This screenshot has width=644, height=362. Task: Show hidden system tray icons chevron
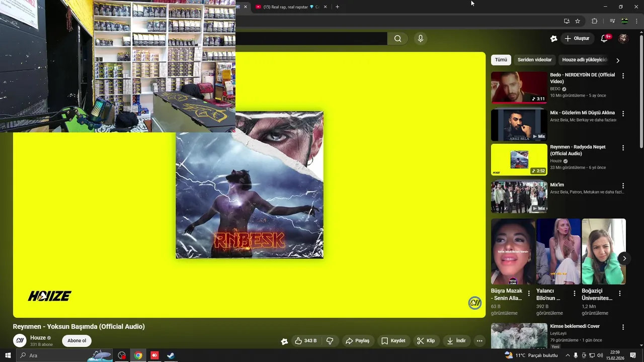568,355
